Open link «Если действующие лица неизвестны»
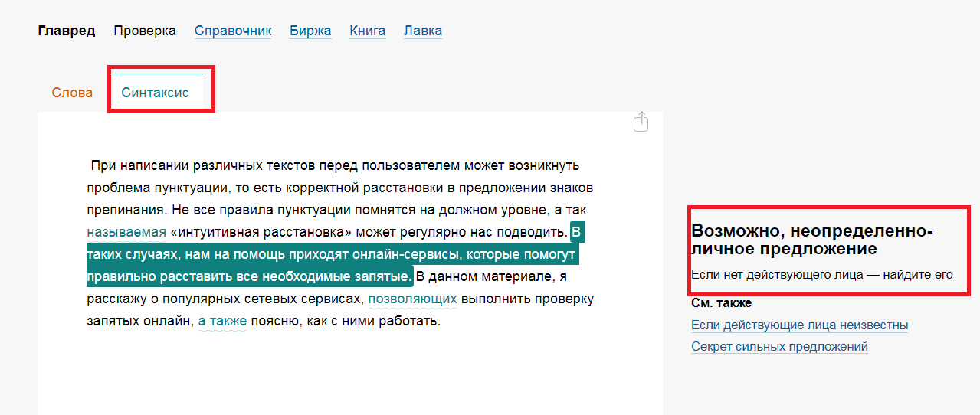Image resolution: width=980 pixels, height=415 pixels. point(799,325)
